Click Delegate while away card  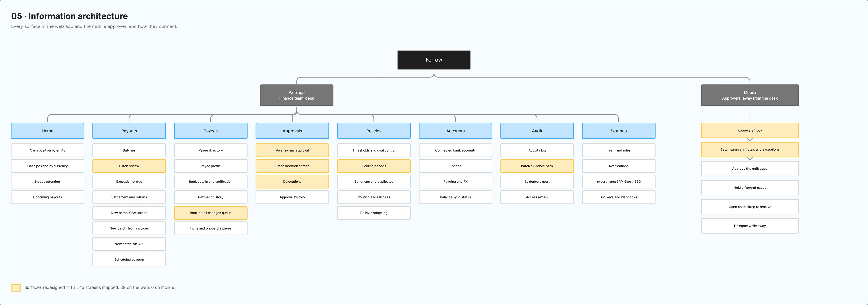pyautogui.click(x=750, y=226)
